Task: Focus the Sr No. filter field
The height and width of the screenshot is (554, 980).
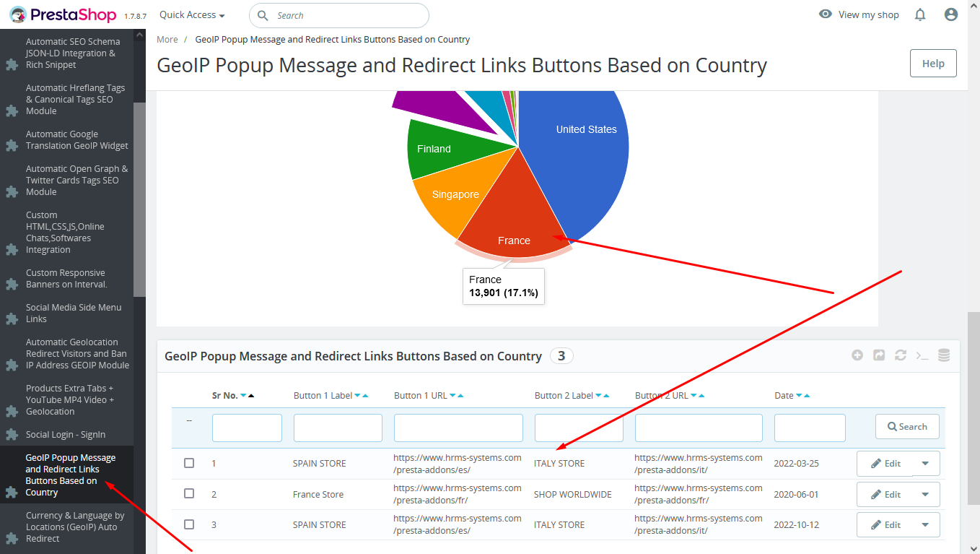Action: (x=247, y=428)
